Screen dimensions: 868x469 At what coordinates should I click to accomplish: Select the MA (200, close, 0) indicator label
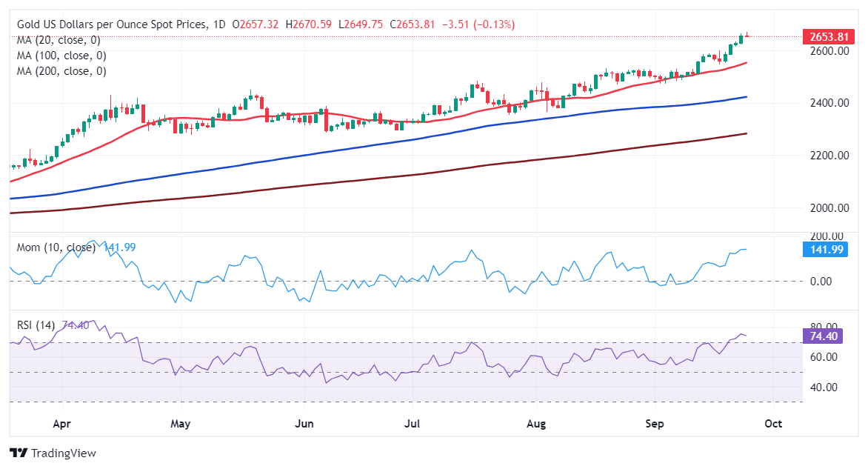pyautogui.click(x=61, y=71)
